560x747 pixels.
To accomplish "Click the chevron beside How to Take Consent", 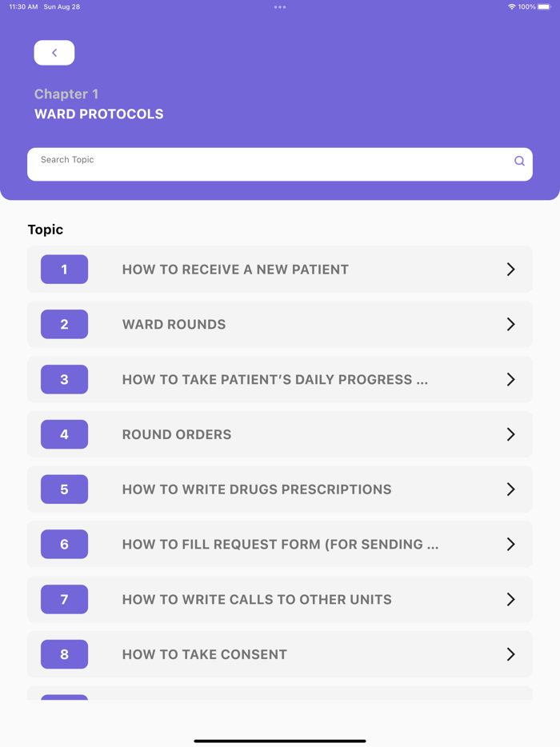I will coord(510,654).
